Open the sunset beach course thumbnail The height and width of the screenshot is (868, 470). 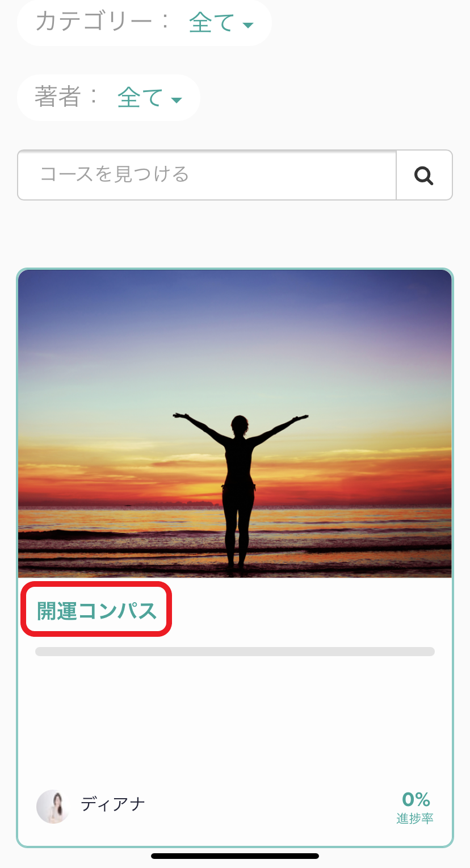coord(235,424)
